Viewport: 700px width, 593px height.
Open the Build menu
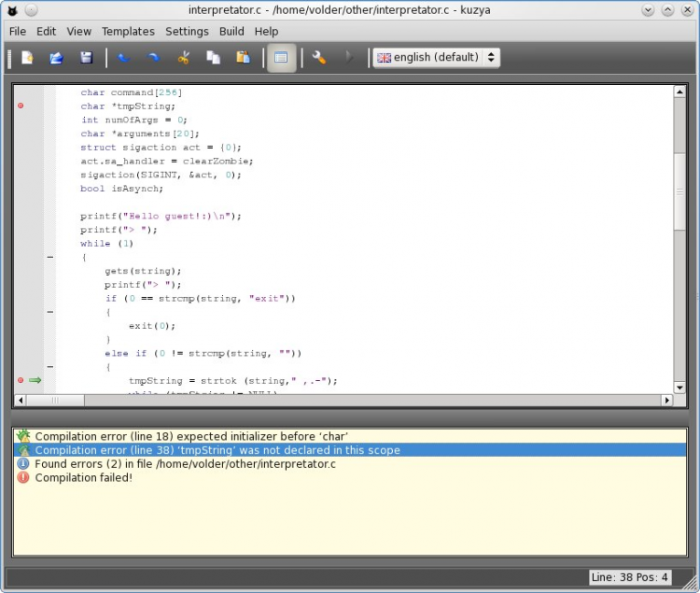coord(231,31)
